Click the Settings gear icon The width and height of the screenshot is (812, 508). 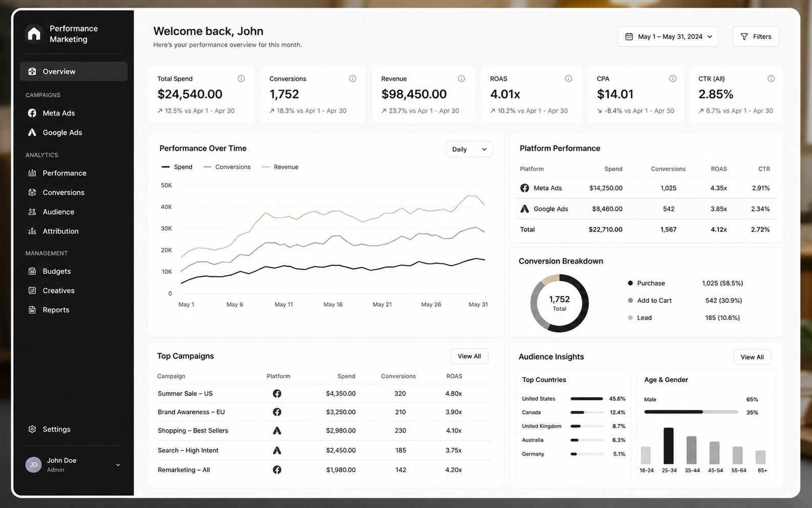click(32, 429)
